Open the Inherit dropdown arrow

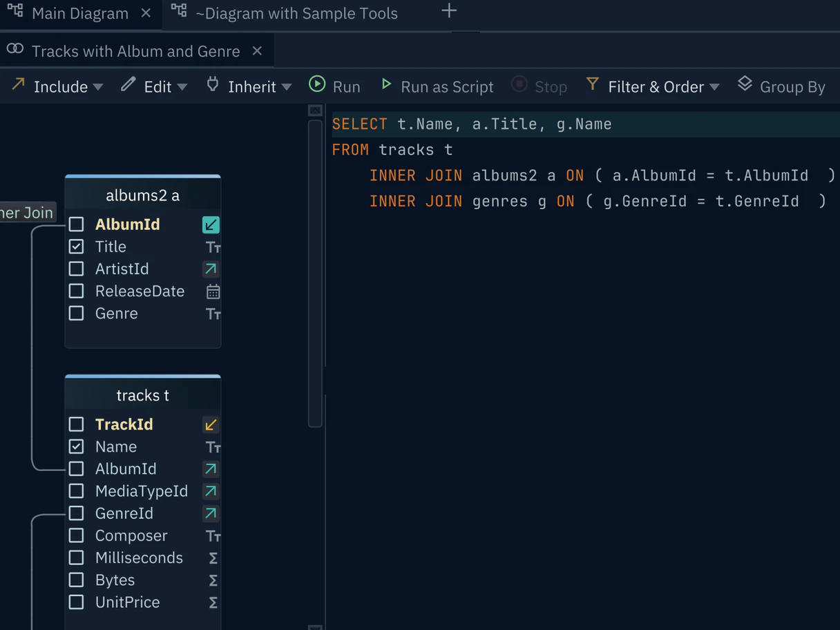coord(287,87)
